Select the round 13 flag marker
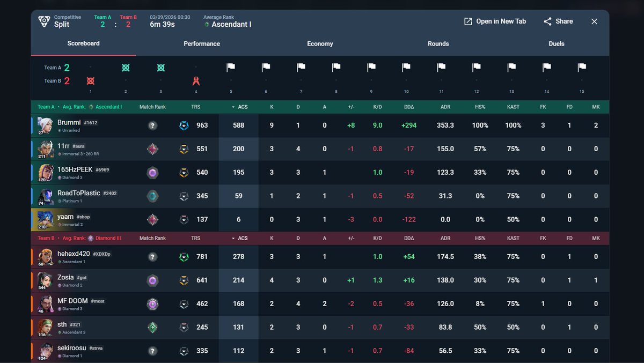644x363 pixels. [x=511, y=68]
